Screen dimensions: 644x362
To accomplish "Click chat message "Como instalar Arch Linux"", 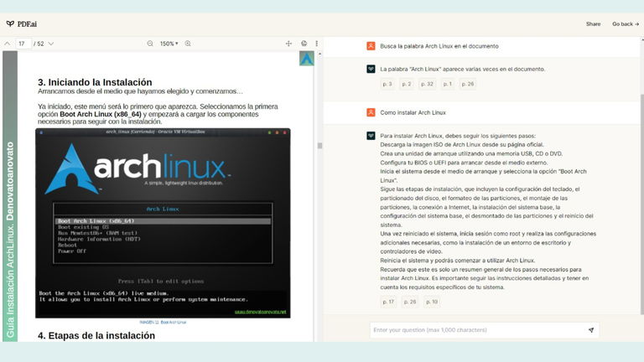I will (x=413, y=112).
